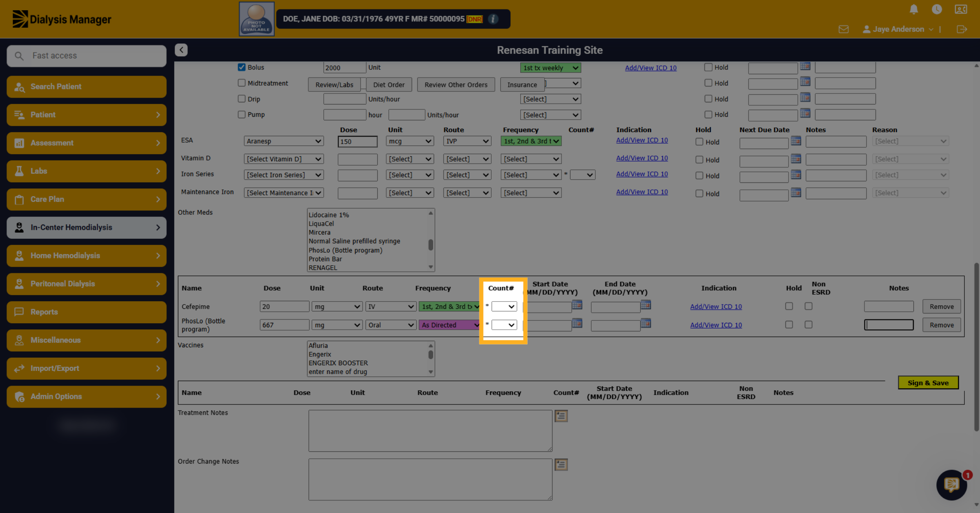
Task: Remove the Cefepime medication row
Action: 942,306
